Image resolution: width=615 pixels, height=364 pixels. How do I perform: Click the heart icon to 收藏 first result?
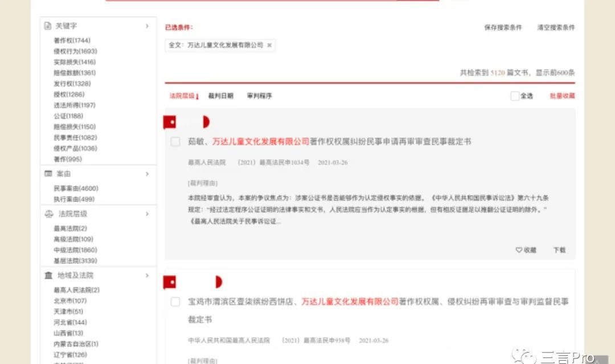(x=518, y=250)
